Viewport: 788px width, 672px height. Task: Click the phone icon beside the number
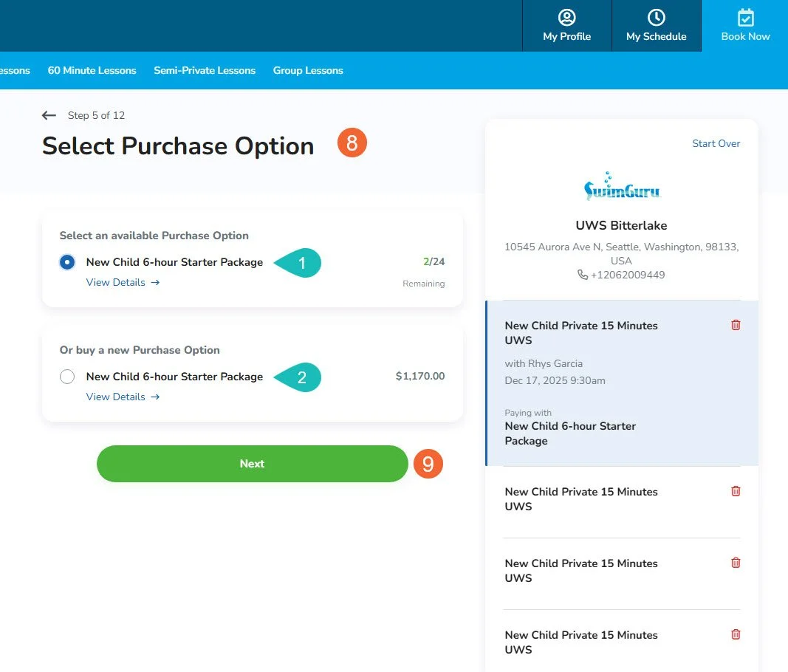(583, 275)
